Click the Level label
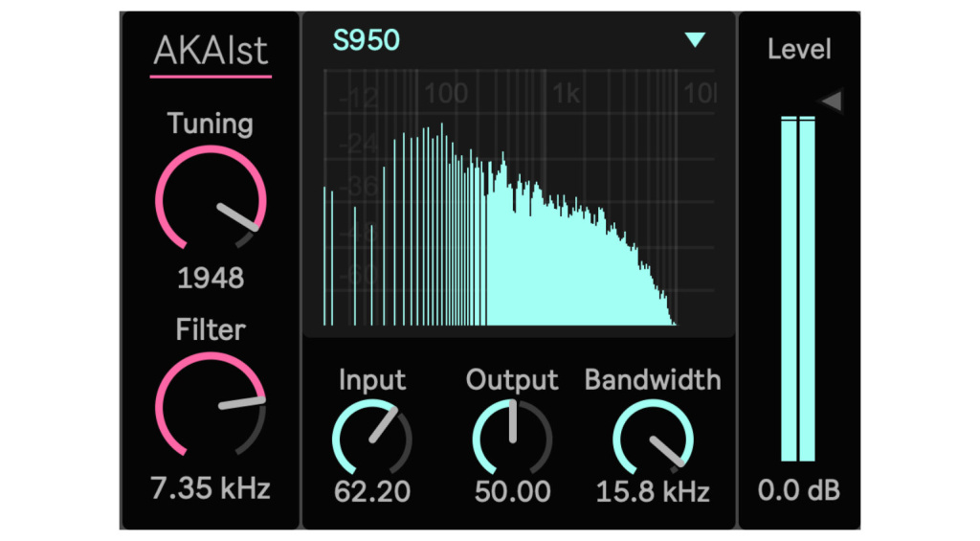This screenshot has width=980, height=541. 799,50
